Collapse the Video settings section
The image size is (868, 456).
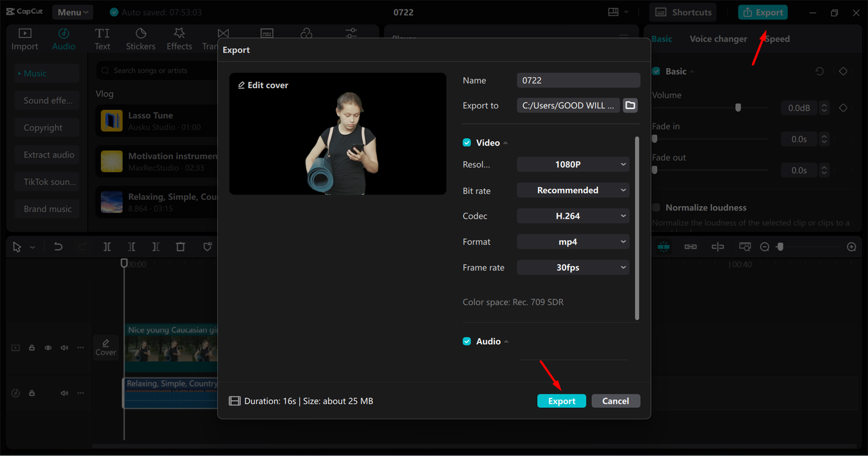506,143
